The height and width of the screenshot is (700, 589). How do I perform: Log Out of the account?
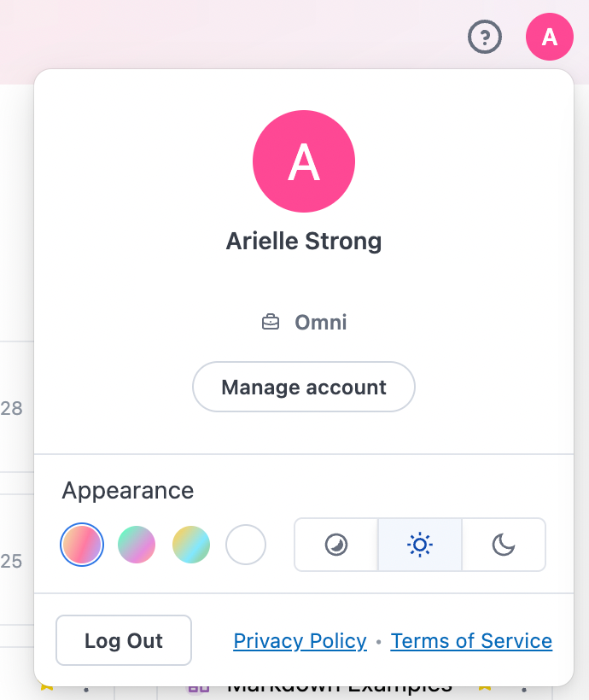(123, 640)
